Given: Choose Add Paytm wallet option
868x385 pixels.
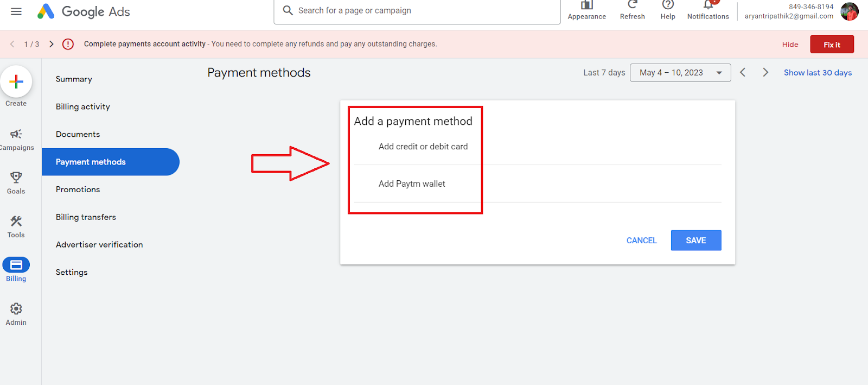Looking at the screenshot, I should (412, 184).
